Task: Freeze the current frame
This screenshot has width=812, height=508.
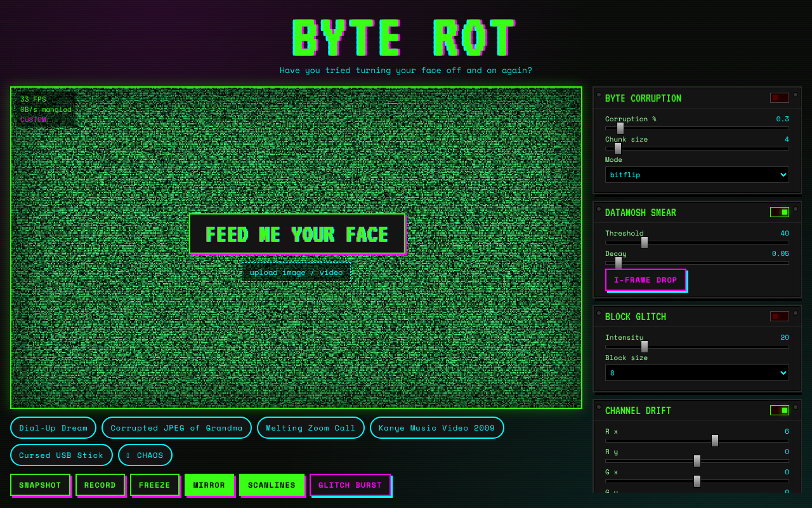Action: point(155,485)
